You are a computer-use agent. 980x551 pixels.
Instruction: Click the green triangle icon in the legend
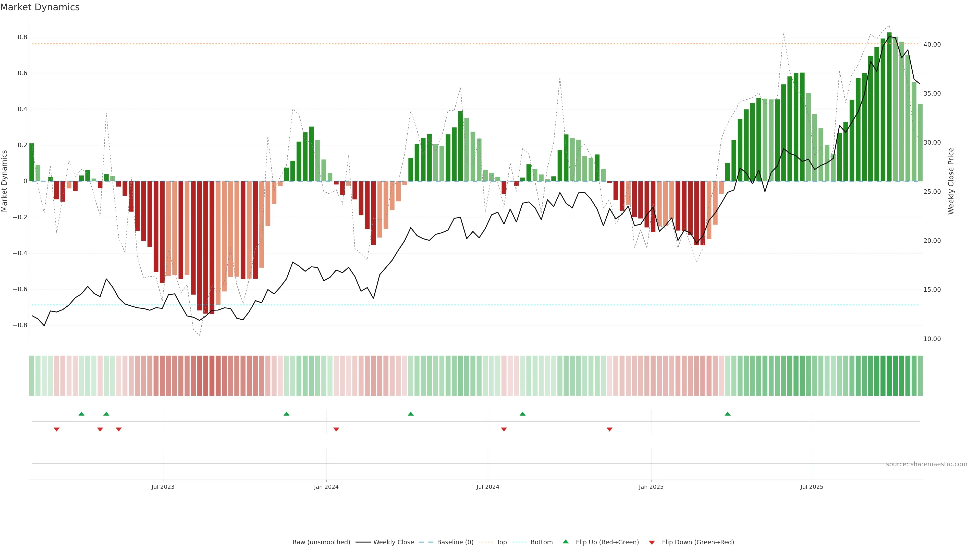coord(566,542)
